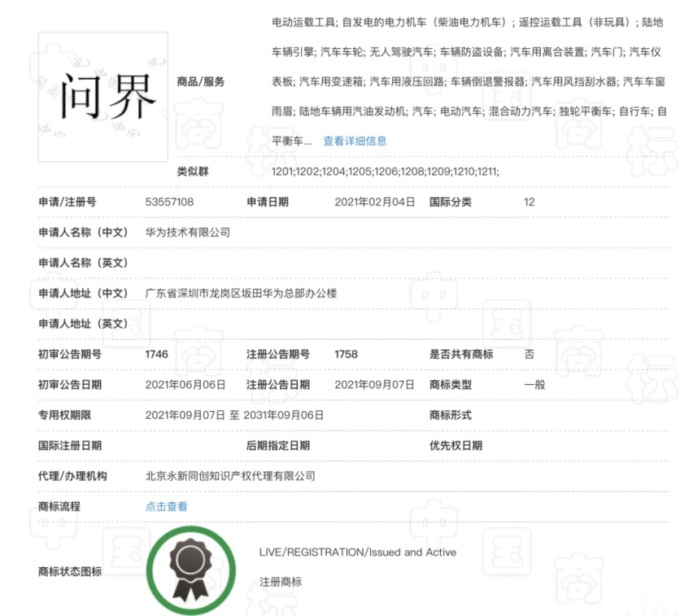Click the 类似群 label

(x=193, y=172)
